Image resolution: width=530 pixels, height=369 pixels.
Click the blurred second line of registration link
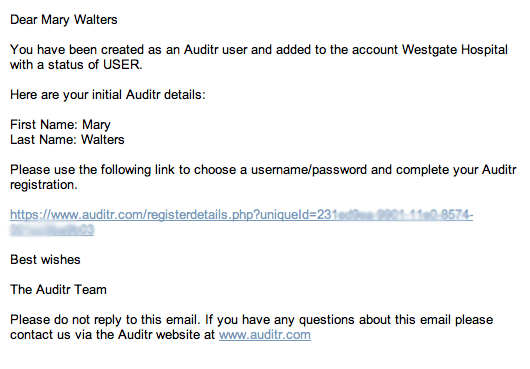point(52,230)
